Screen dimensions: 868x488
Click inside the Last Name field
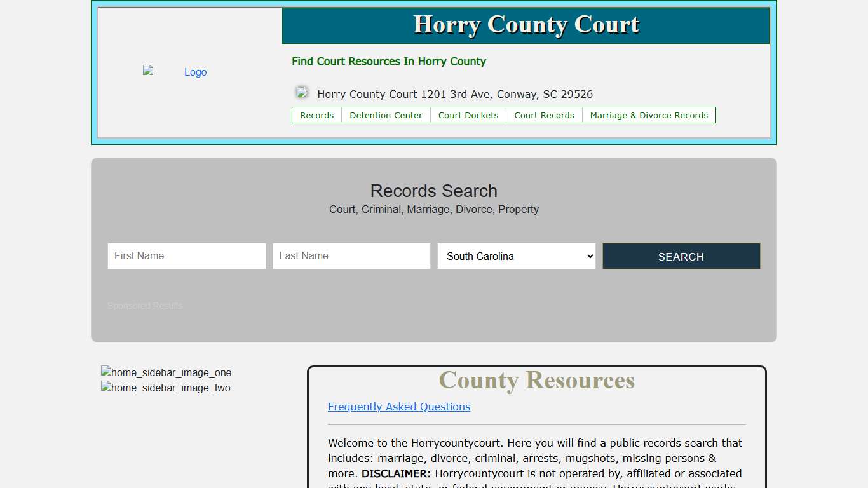click(351, 256)
